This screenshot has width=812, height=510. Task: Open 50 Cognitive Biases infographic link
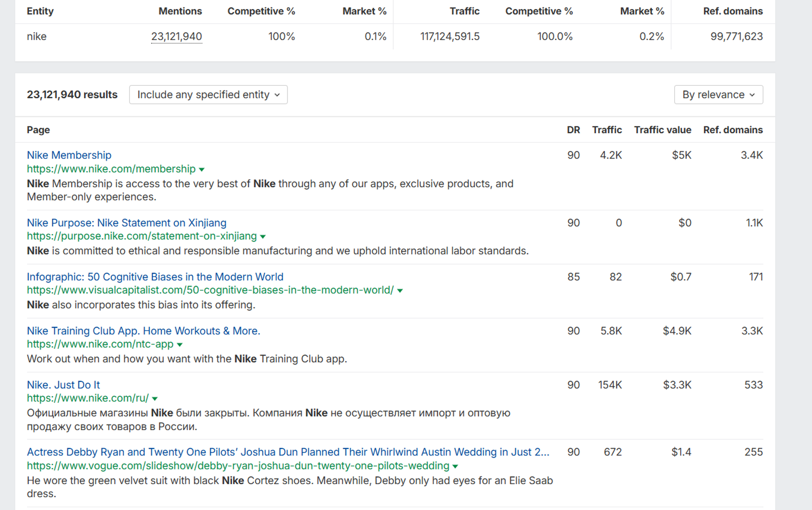pyautogui.click(x=155, y=277)
